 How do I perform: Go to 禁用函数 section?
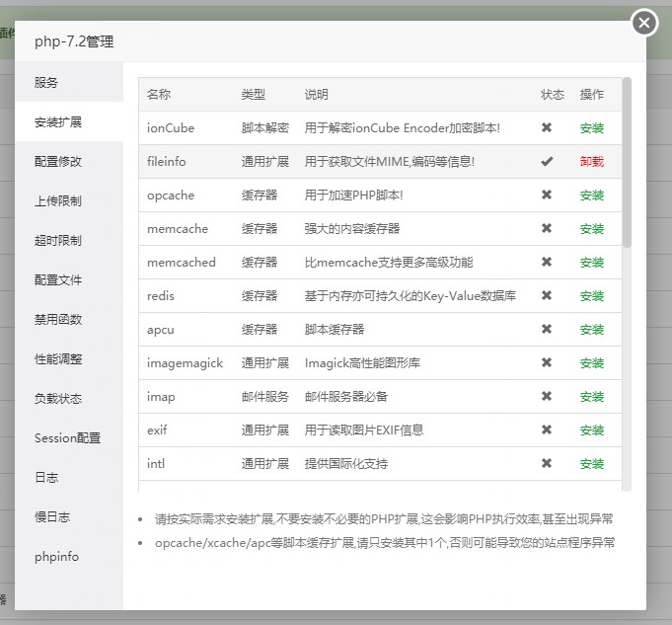pyautogui.click(x=58, y=320)
